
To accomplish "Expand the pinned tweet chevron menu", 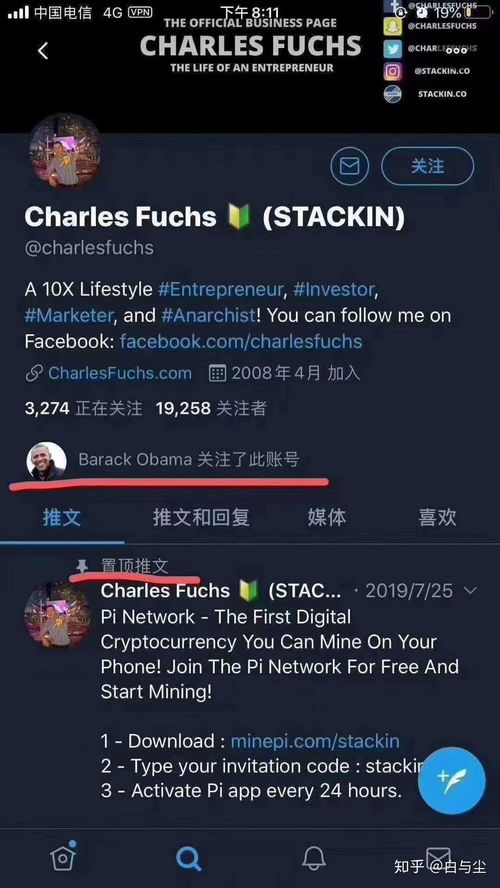I will click(x=470, y=591).
